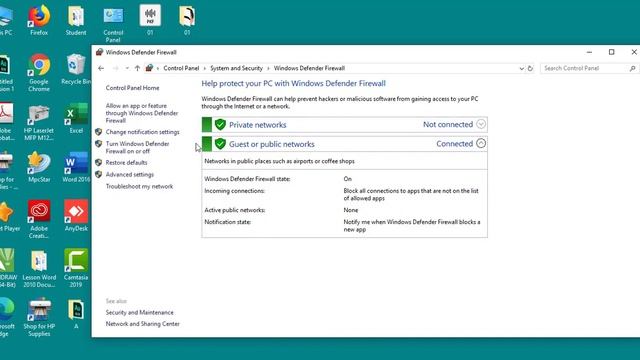Screen dimensions: 640x360
Task: Open Lesson Word 2010 Document folder
Action: tap(39, 269)
